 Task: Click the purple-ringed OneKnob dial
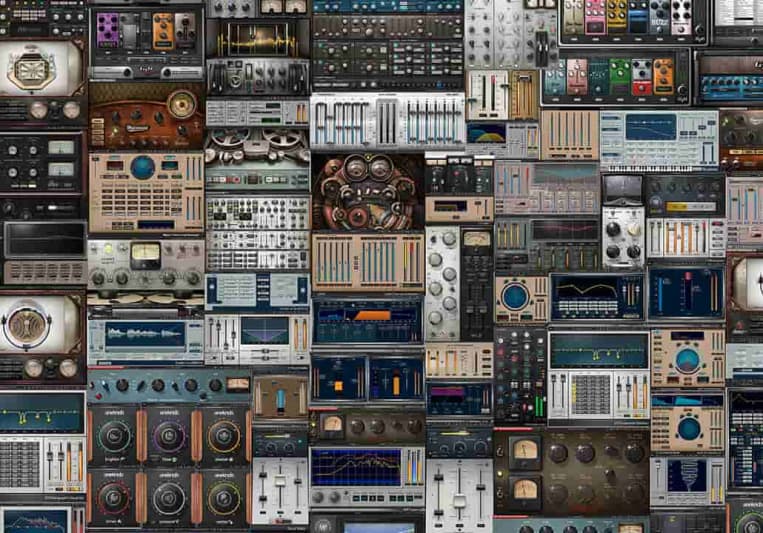[169, 436]
